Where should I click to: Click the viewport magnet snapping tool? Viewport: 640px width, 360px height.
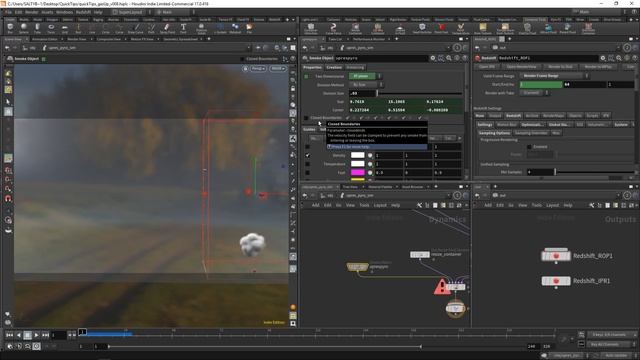[x=8, y=199]
